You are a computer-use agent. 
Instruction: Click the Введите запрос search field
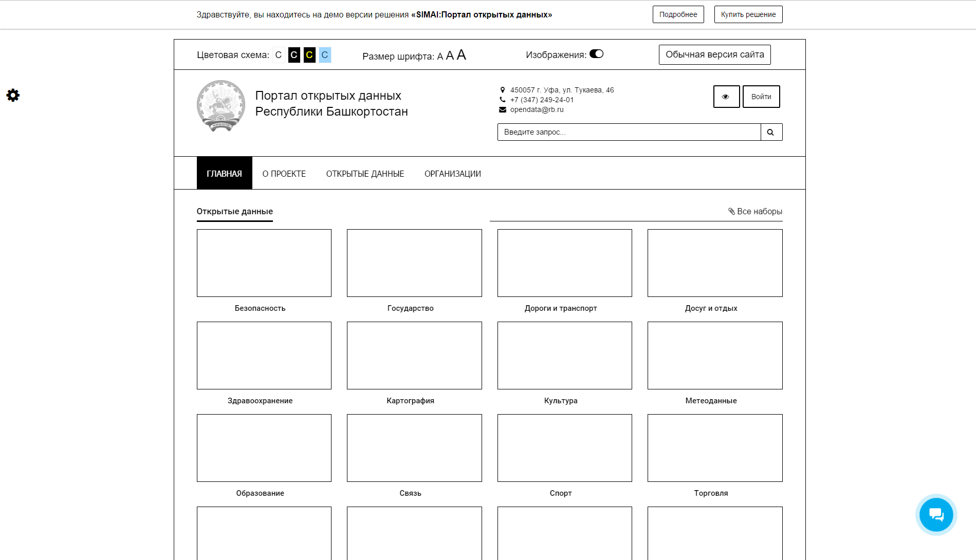pos(629,132)
